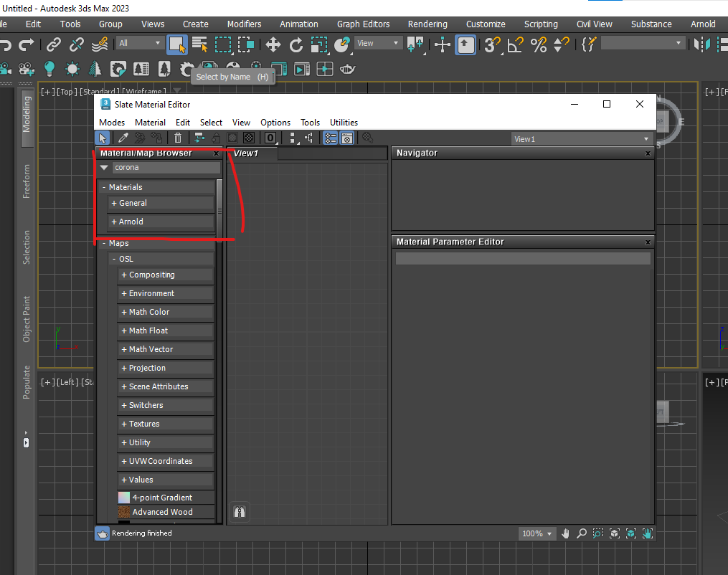Image resolution: width=728 pixels, height=575 pixels.
Task: Open the Modifiers menu in main menu bar
Action: point(244,24)
